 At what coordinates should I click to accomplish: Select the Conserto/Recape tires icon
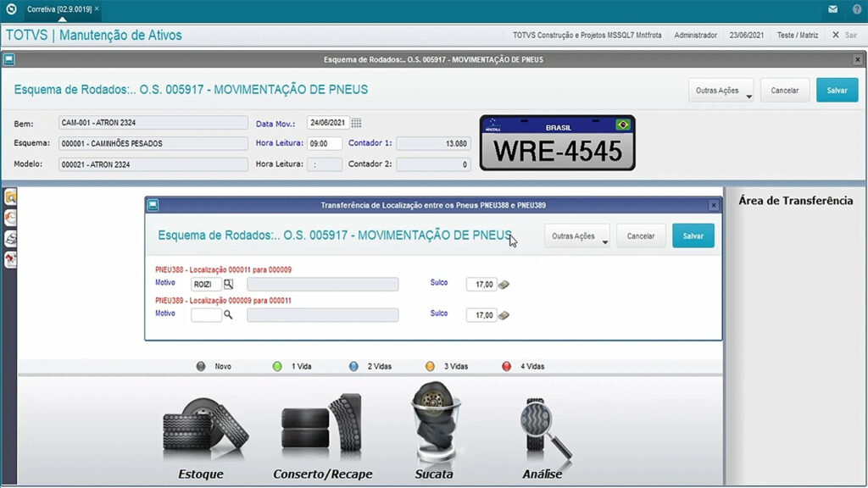tap(321, 426)
